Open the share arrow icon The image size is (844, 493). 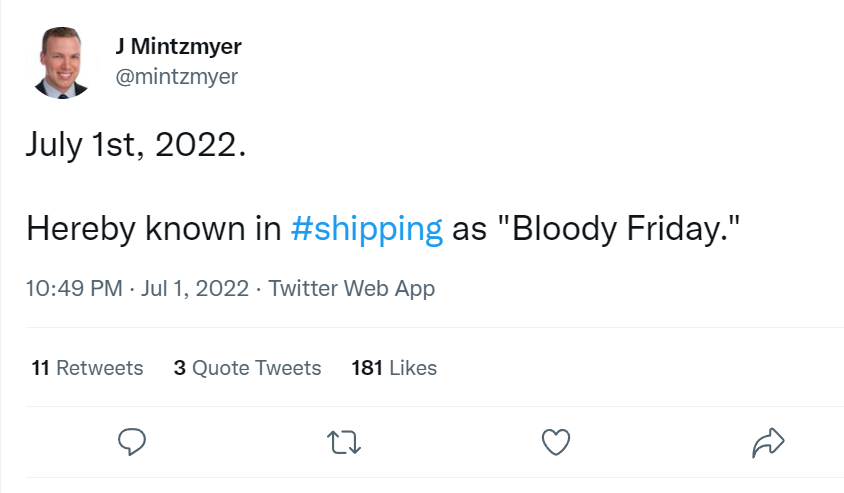(768, 441)
